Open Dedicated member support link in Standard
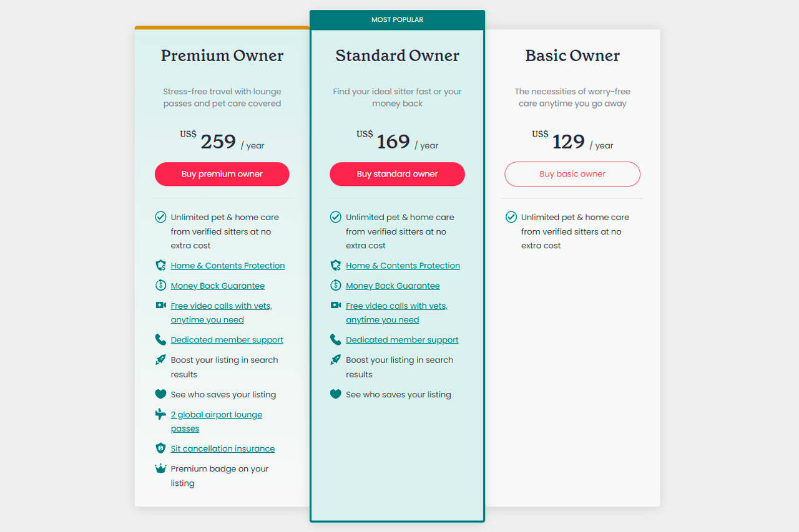The width and height of the screenshot is (799, 532). coord(402,340)
